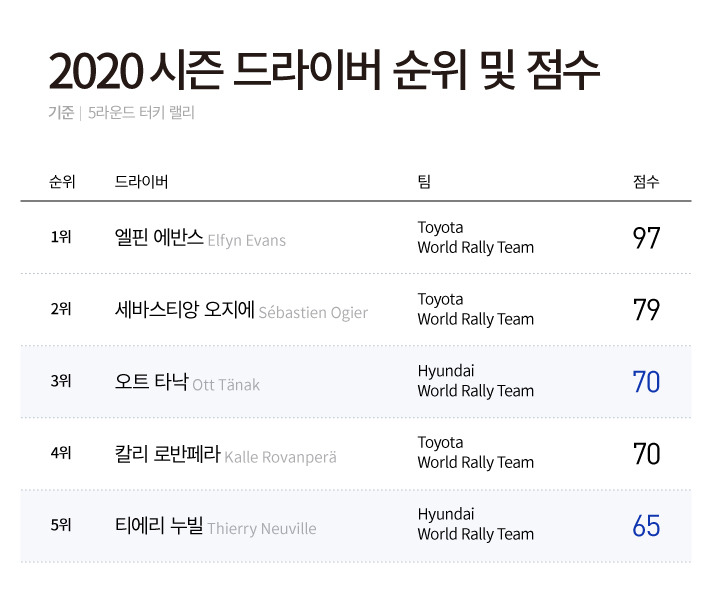This screenshot has width=712, height=600.
Task: Click the '1위' rank cell
Action: coord(61,238)
